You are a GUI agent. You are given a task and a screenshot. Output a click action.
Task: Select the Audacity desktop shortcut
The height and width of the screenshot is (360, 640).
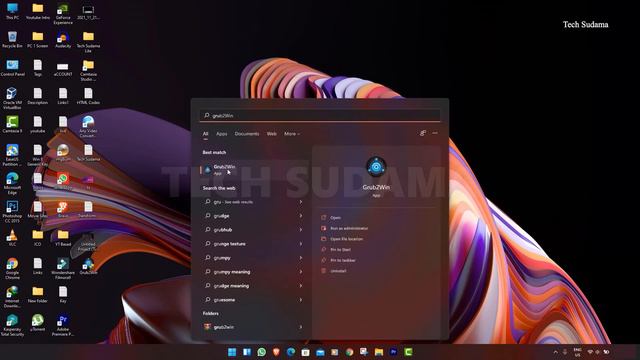coord(63,40)
